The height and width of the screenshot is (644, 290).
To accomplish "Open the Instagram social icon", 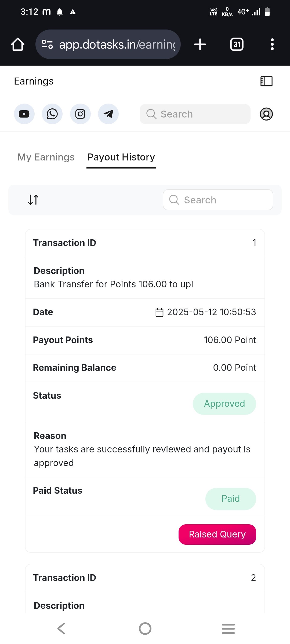I will [80, 114].
